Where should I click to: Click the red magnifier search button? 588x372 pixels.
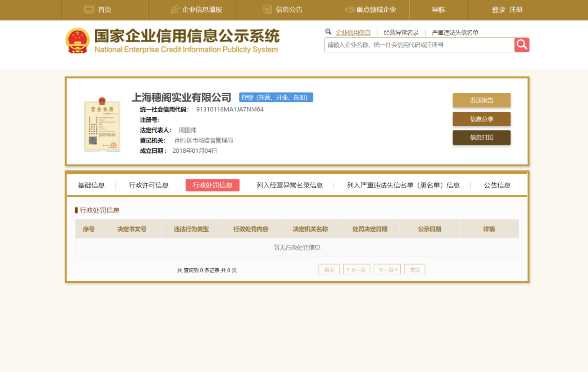(522, 45)
